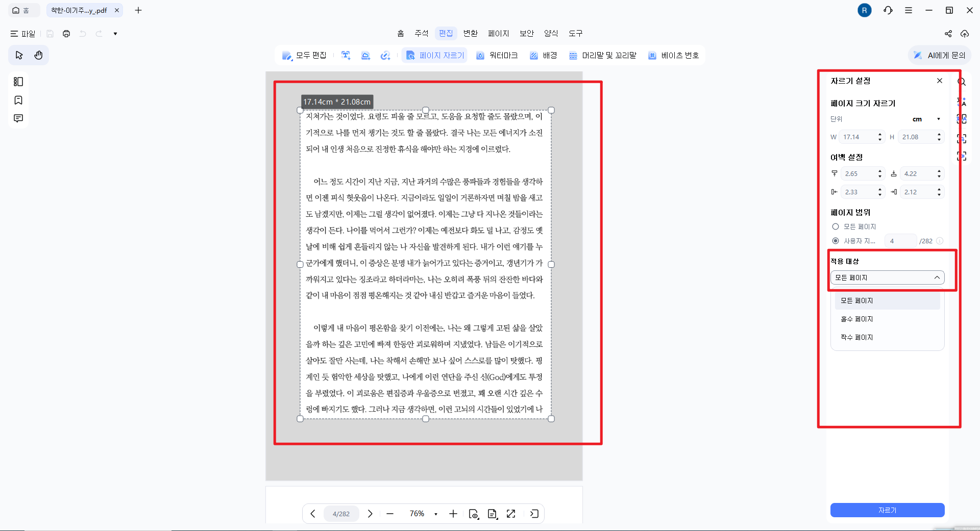Decrease the H height stepper
Viewport: 980px width, 531px height.
click(939, 139)
